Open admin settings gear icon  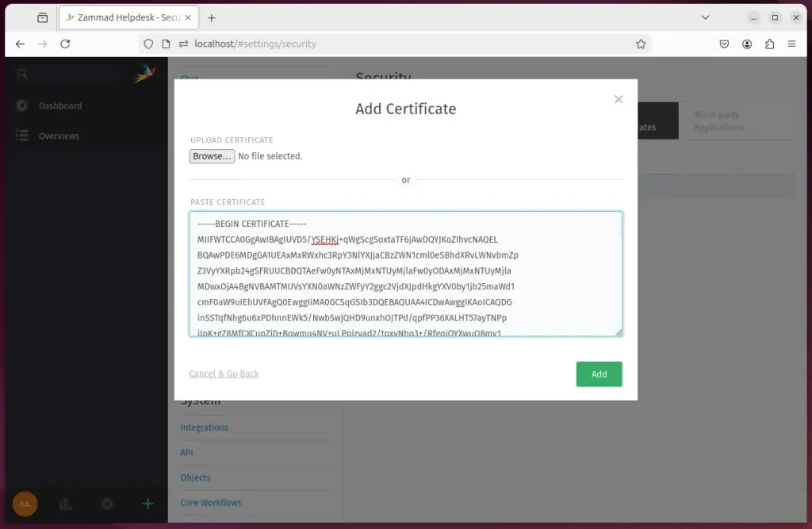107,504
